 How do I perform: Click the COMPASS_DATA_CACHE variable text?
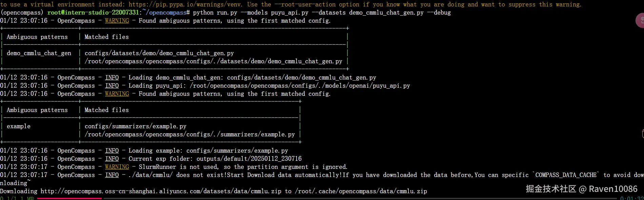pyautogui.click(x=566, y=175)
